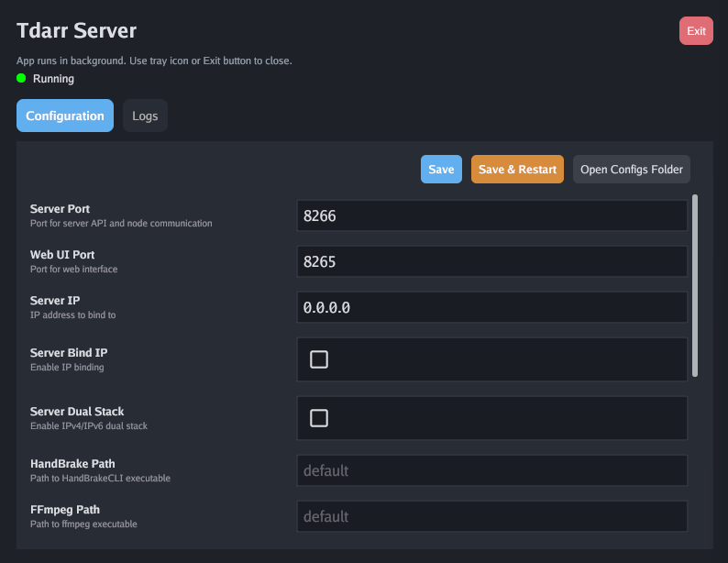The width and height of the screenshot is (728, 563).
Task: Toggle the Server Dual Stack checkbox
Action: tap(319, 418)
